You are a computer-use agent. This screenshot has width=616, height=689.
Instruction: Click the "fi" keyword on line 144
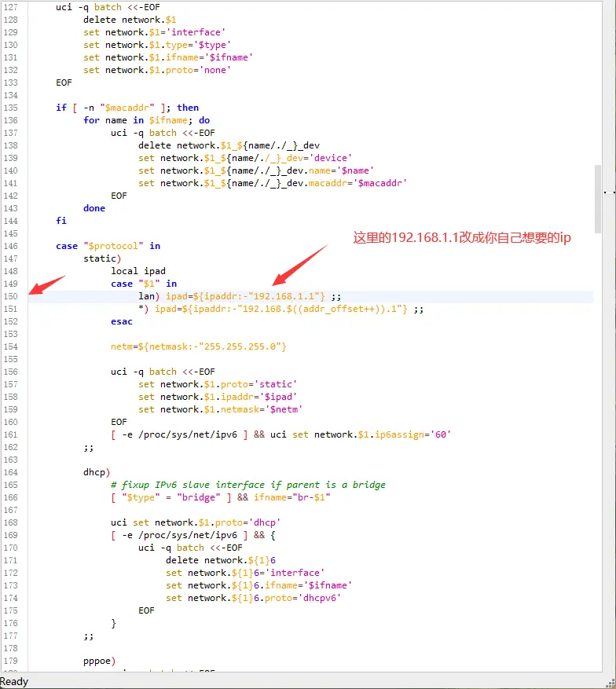[61, 221]
